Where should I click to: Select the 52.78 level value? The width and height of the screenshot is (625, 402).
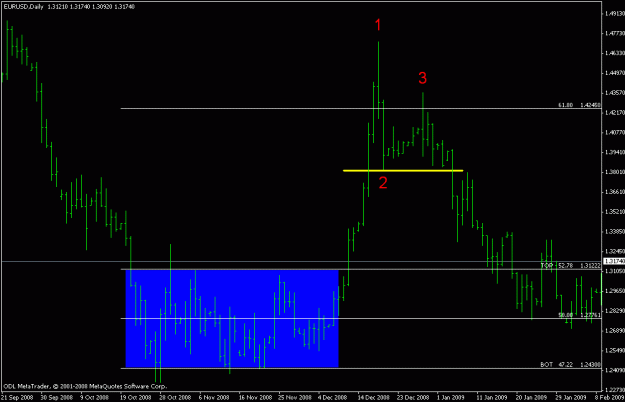565,265
